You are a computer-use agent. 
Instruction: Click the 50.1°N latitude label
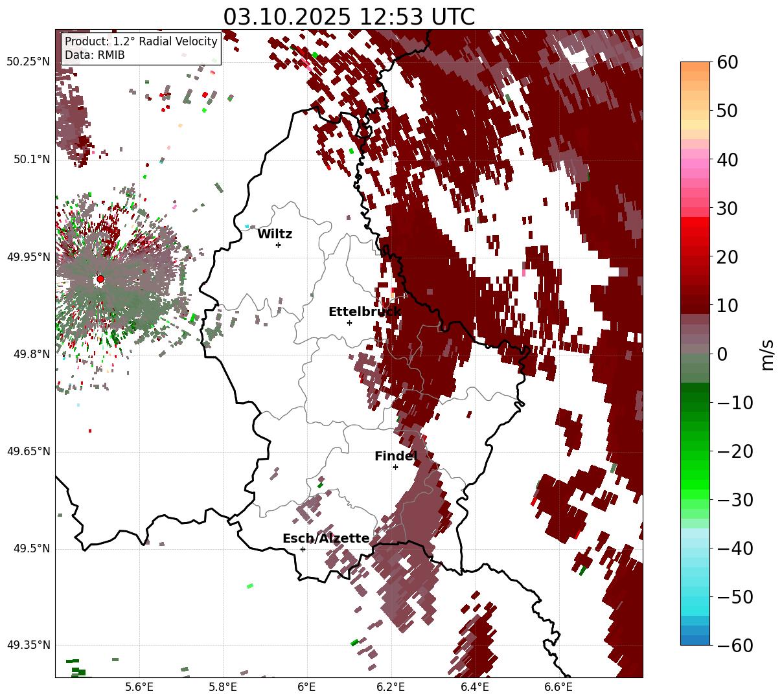pyautogui.click(x=31, y=159)
